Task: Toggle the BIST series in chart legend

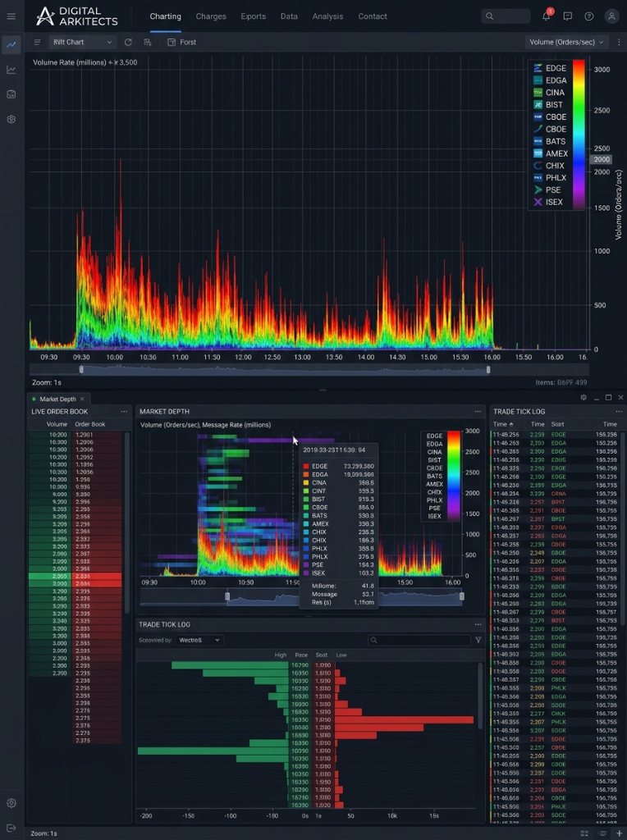Action: point(548,104)
